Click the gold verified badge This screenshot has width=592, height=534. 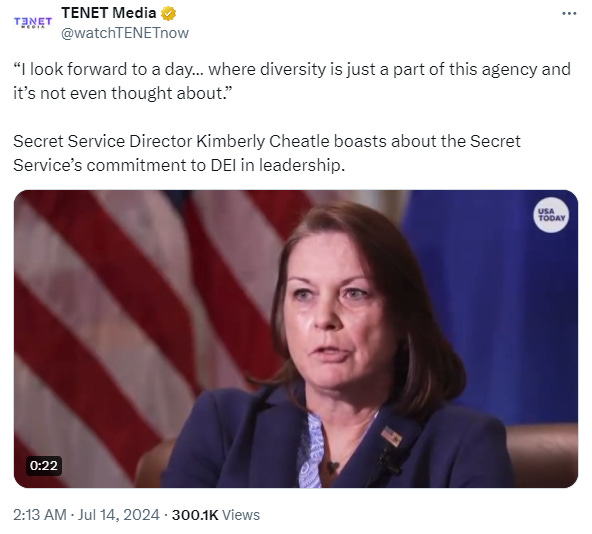168,14
